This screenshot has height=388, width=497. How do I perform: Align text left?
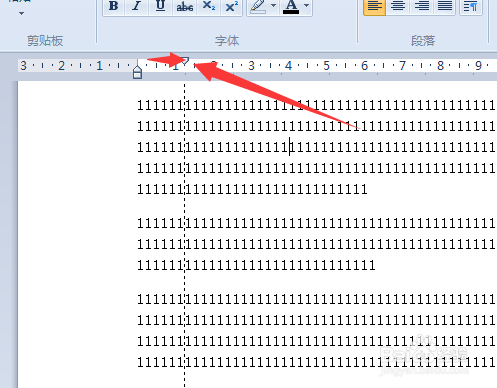(x=374, y=6)
